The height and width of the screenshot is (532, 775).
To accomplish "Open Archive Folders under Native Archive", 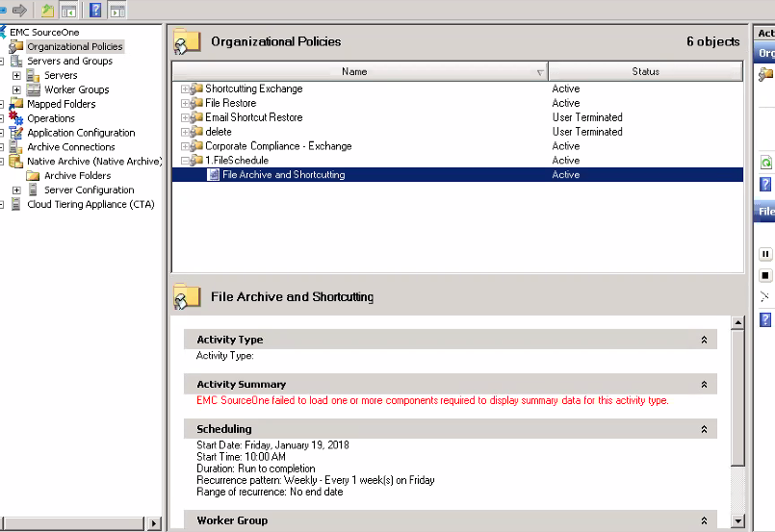I will coord(77,176).
